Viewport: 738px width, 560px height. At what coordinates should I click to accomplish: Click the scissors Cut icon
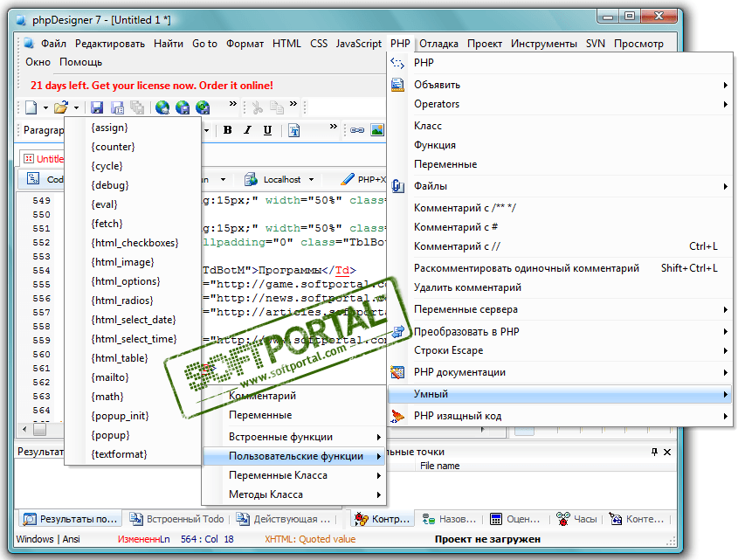257,107
